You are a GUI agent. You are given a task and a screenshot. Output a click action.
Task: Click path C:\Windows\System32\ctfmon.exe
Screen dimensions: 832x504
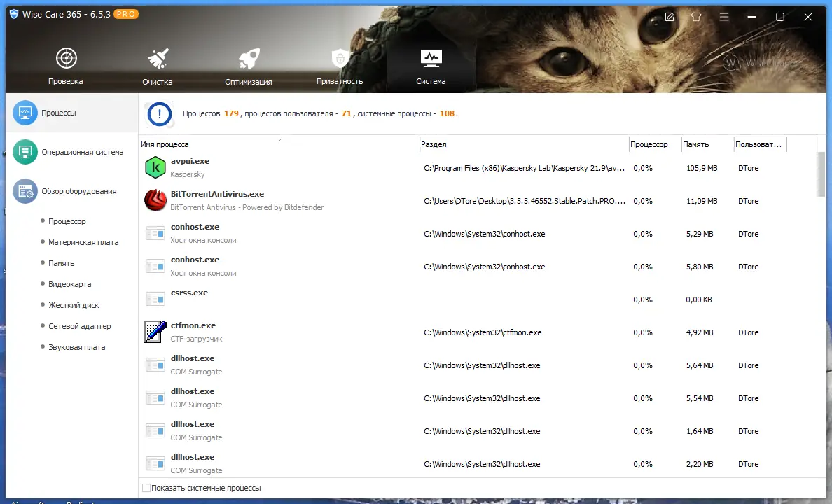click(x=483, y=332)
